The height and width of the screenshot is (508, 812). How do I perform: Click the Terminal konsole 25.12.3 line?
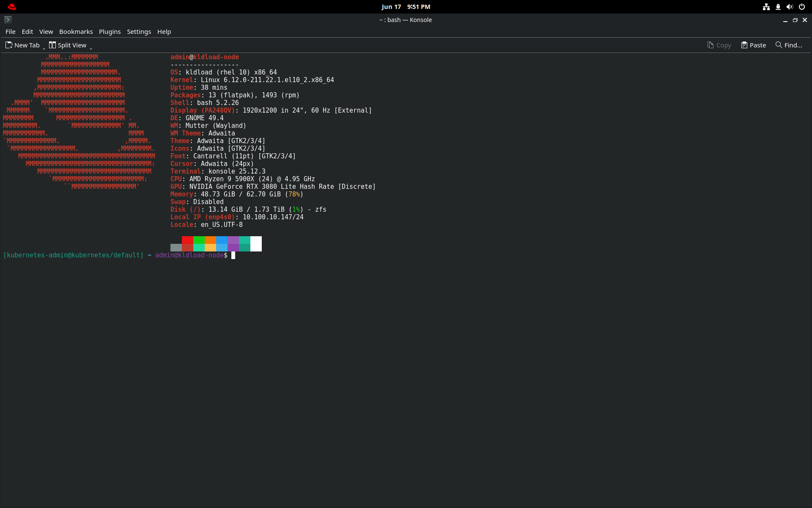click(218, 171)
